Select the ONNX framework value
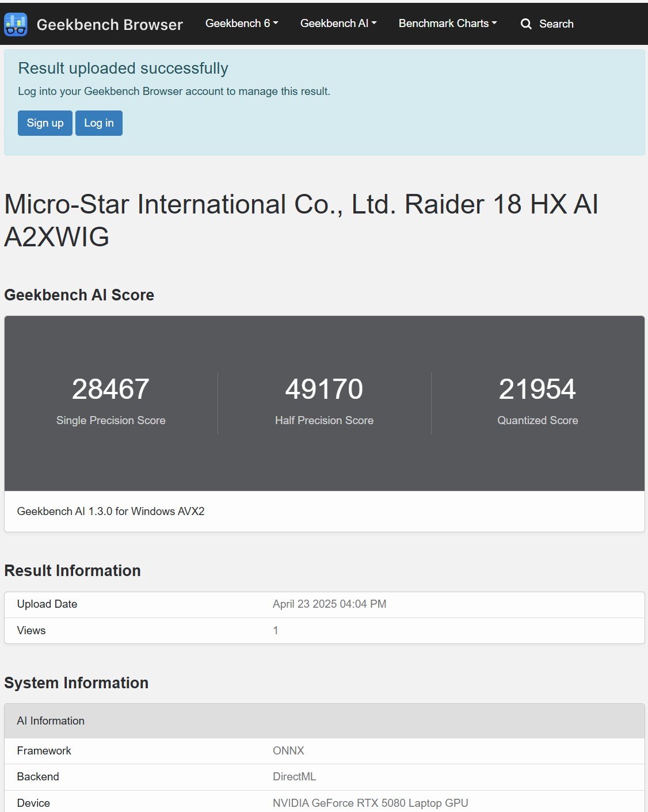Image resolution: width=648 pixels, height=812 pixels. tap(288, 751)
